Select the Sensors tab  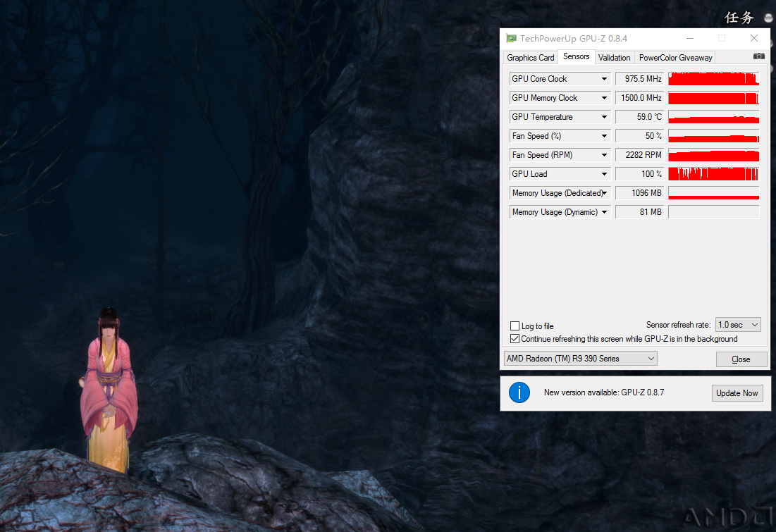click(x=577, y=56)
